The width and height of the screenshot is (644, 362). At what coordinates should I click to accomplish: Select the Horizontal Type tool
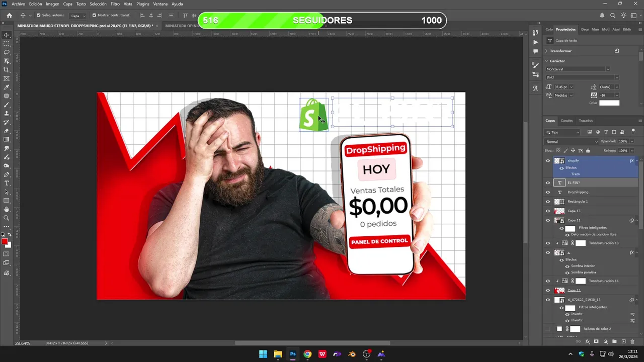point(7,183)
